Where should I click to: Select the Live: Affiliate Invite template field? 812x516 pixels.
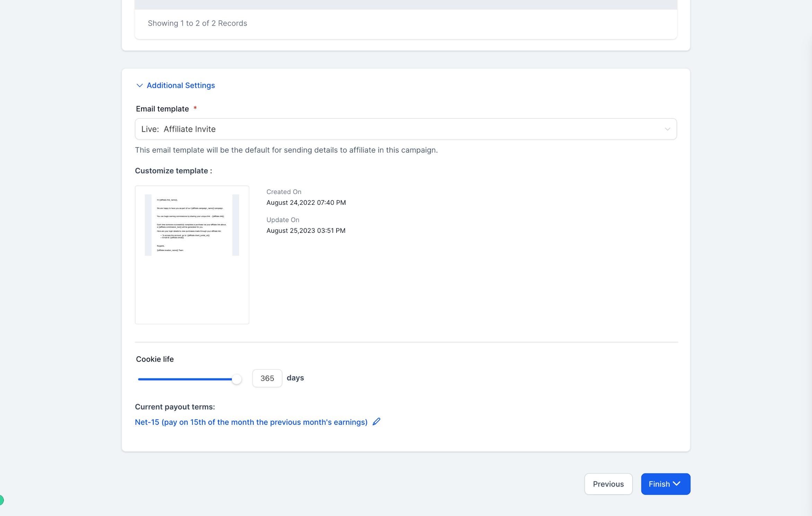click(405, 129)
